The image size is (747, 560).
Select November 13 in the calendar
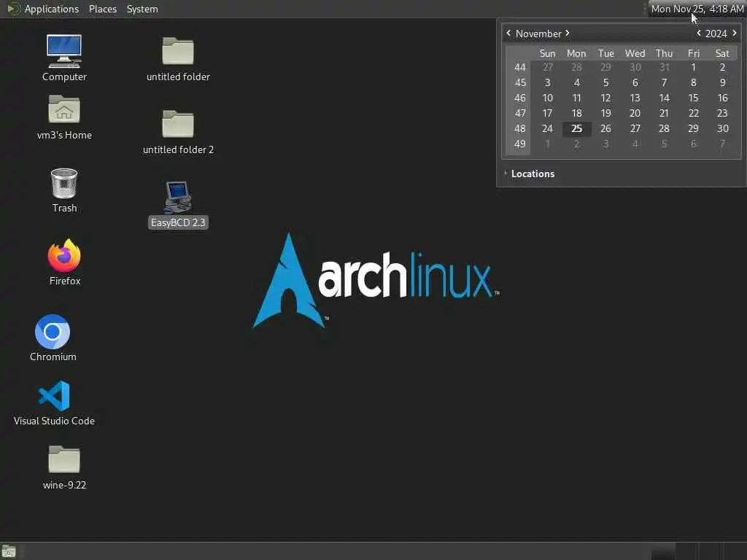tap(635, 98)
